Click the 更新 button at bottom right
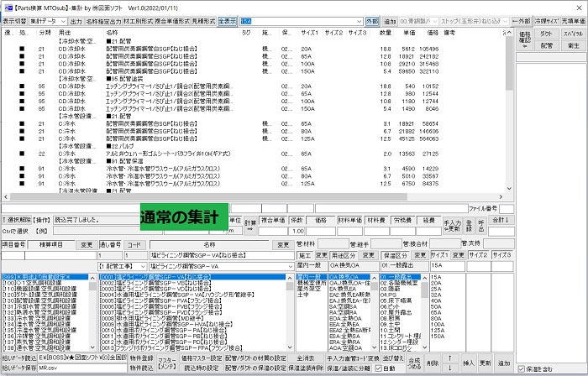Image resolution: width=588 pixels, height=376 pixels. 486,363
